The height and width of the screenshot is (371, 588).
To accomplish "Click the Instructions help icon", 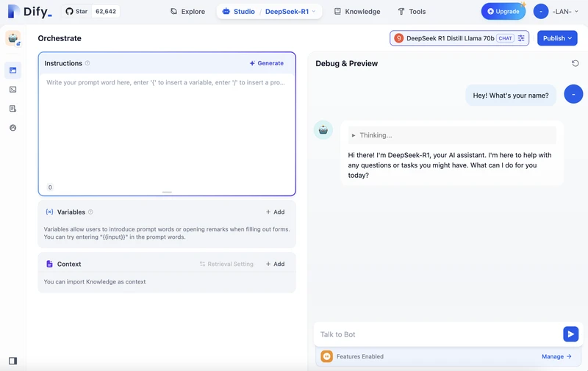I will 87,63.
